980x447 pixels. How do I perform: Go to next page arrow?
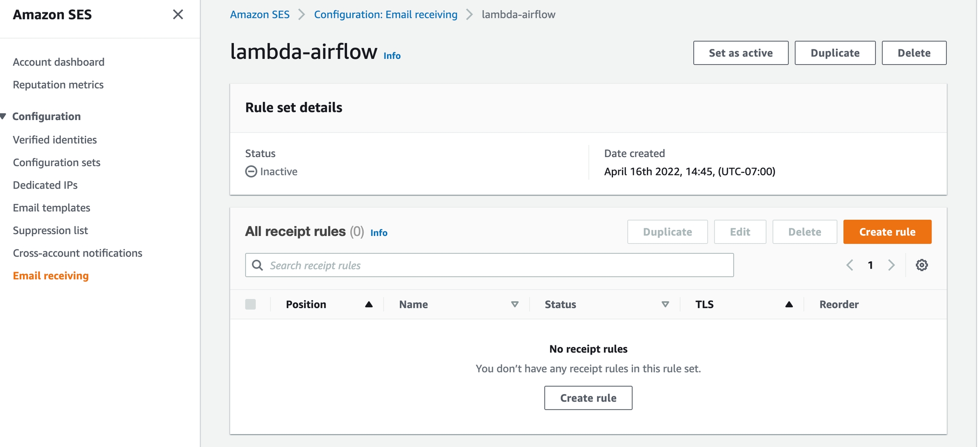tap(892, 265)
